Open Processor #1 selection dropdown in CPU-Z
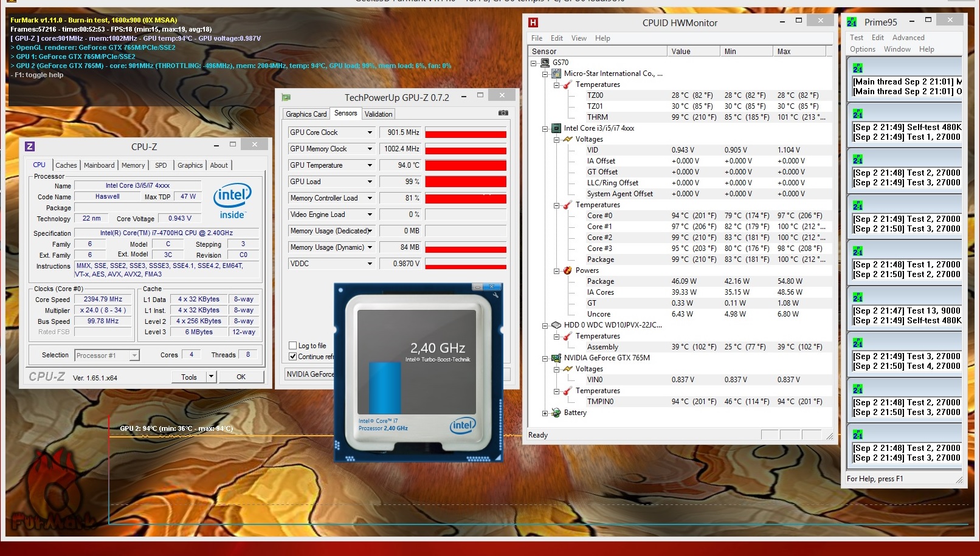Image resolution: width=980 pixels, height=556 pixels. point(135,355)
